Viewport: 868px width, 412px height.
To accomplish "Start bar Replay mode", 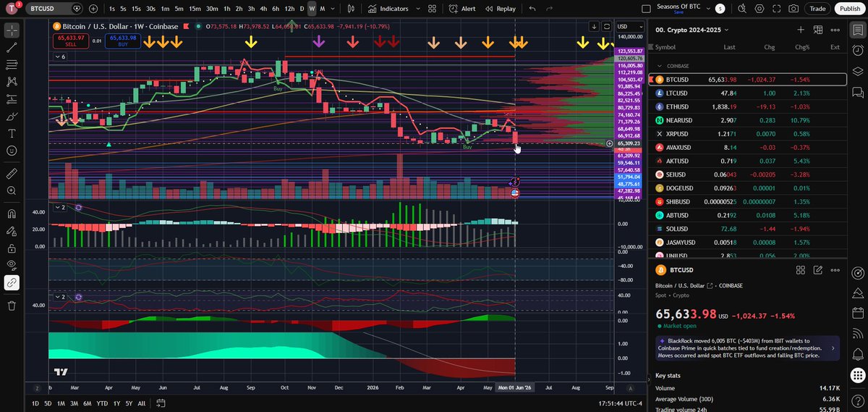I will [501, 9].
